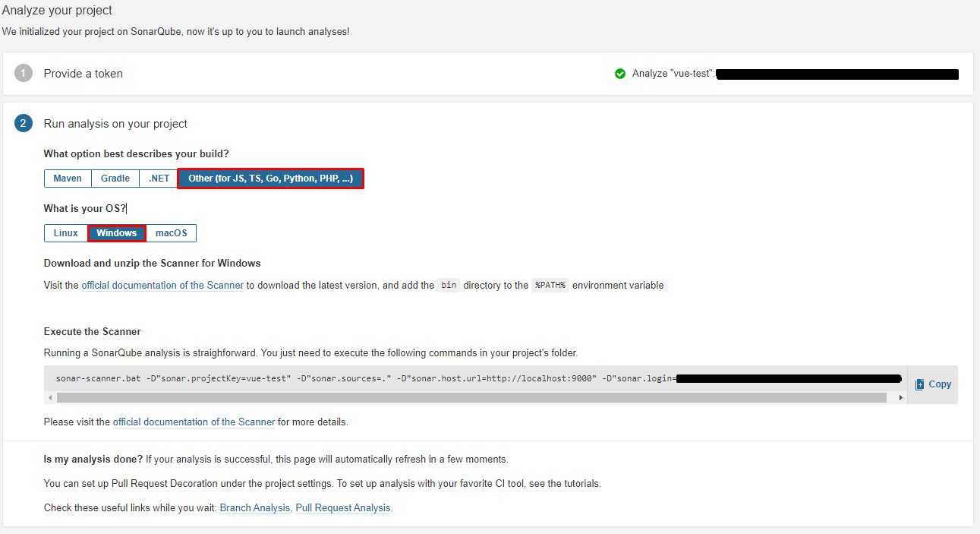Choose macOS as your OS
Screen dimensions: 980x534
[171, 233]
